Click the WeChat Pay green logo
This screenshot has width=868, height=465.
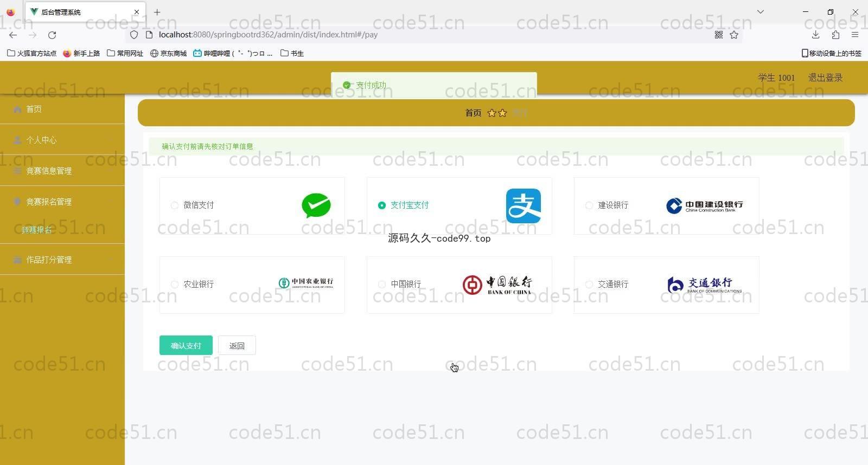click(x=316, y=205)
